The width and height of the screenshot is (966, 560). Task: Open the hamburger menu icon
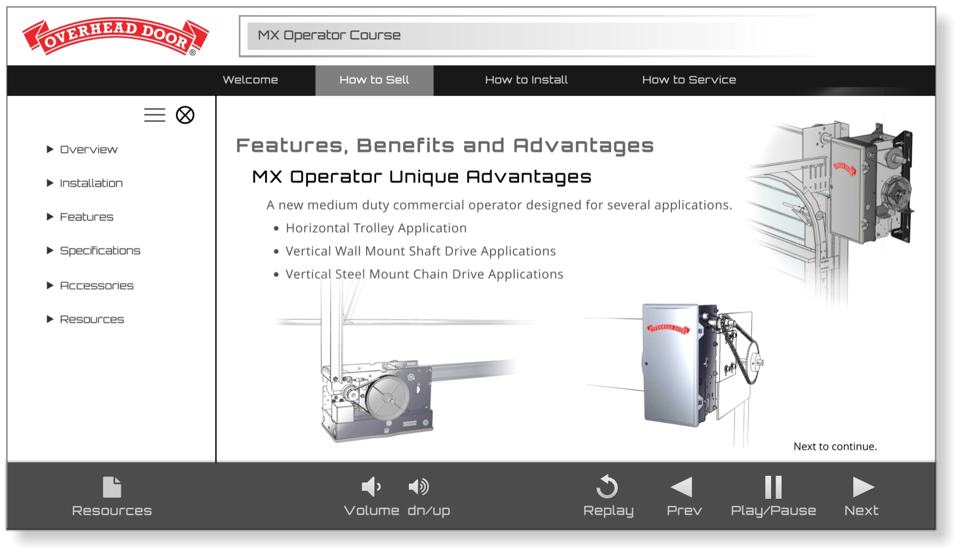pos(155,115)
